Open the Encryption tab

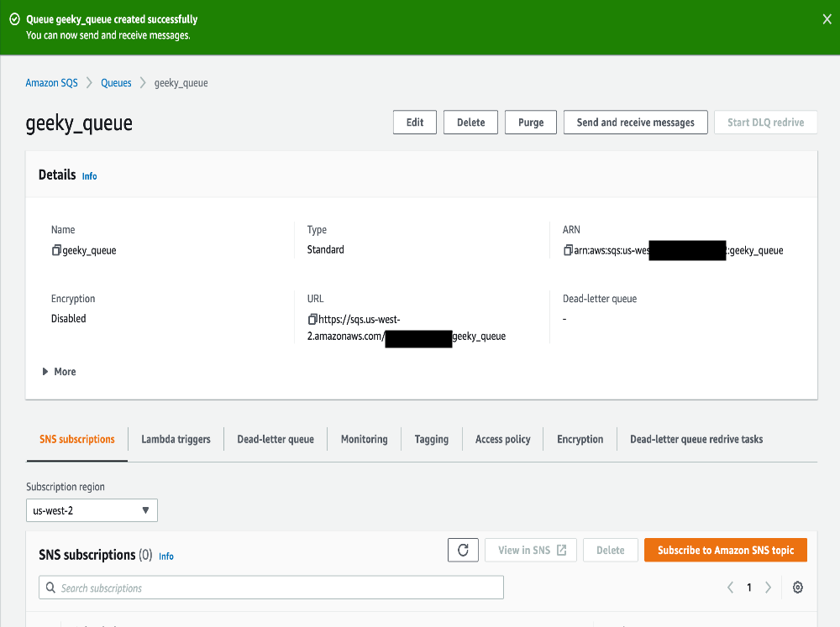580,439
